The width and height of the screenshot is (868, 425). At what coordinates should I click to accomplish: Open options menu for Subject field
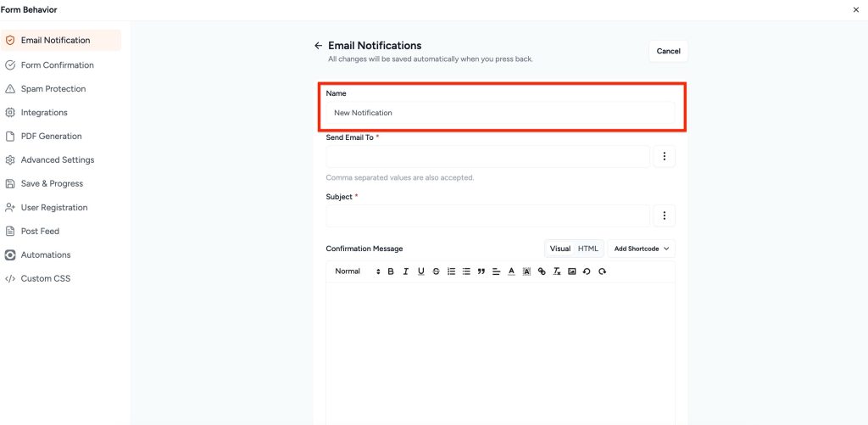coord(665,215)
